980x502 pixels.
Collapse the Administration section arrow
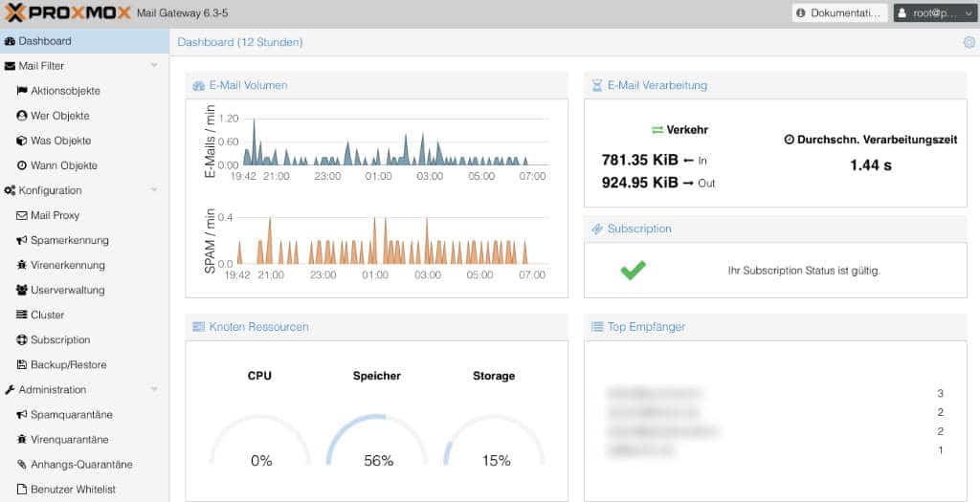(154, 389)
